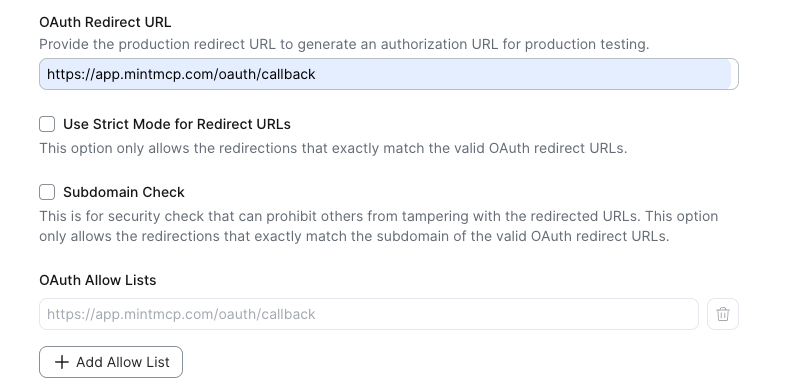Click the Subdomain Check security description paragraph
788x389 pixels.
tap(379, 226)
